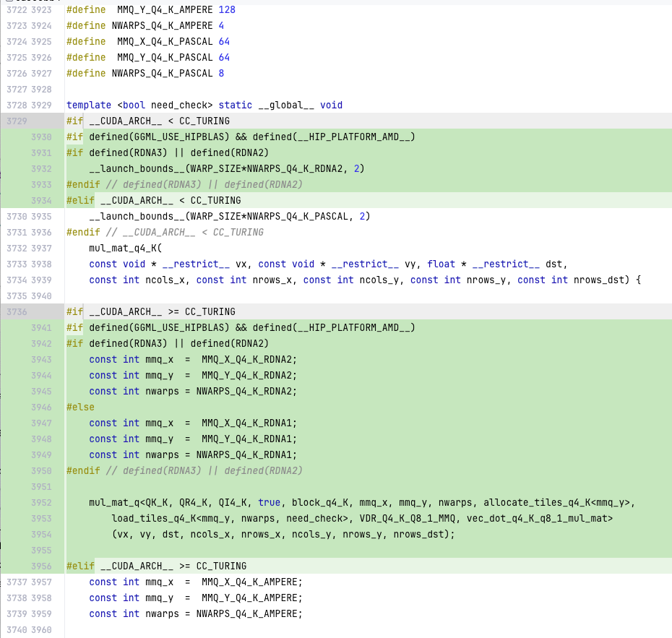Click the value 128 of MMQ_Y_Q4_K_AMPERE
672x638 pixels.
coord(227,10)
